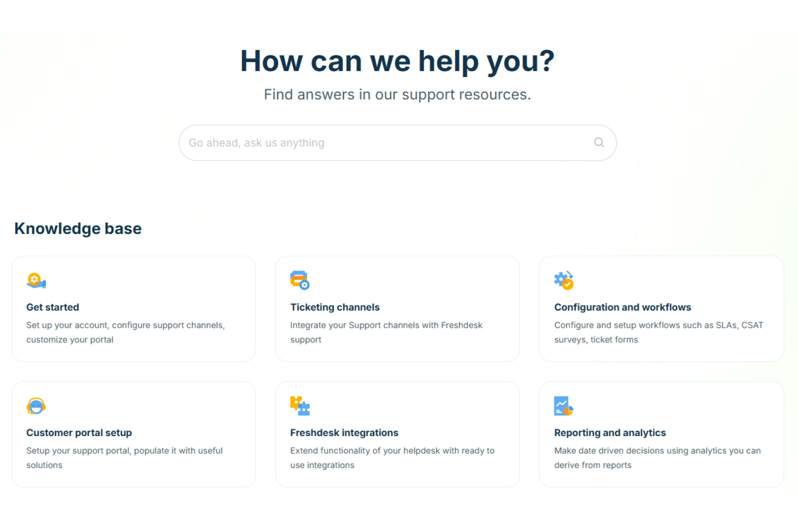Open the Get started knowledge base article
Screen dimensions: 798x532
[52, 307]
